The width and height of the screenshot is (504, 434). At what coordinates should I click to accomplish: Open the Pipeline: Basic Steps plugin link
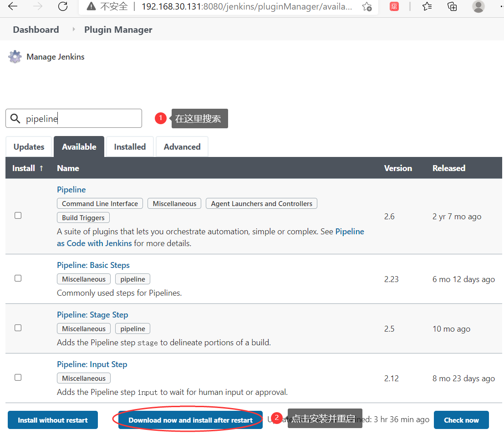(93, 265)
